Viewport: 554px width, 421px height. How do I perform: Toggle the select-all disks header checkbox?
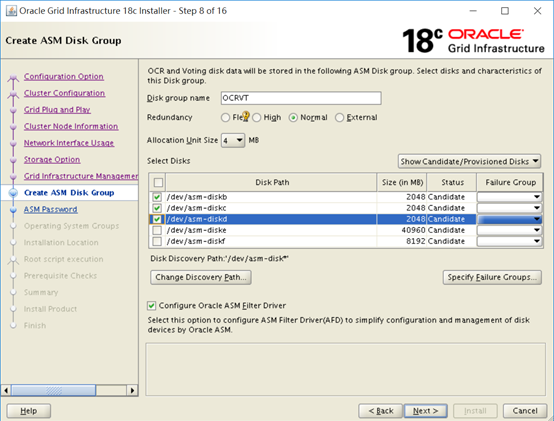(158, 183)
